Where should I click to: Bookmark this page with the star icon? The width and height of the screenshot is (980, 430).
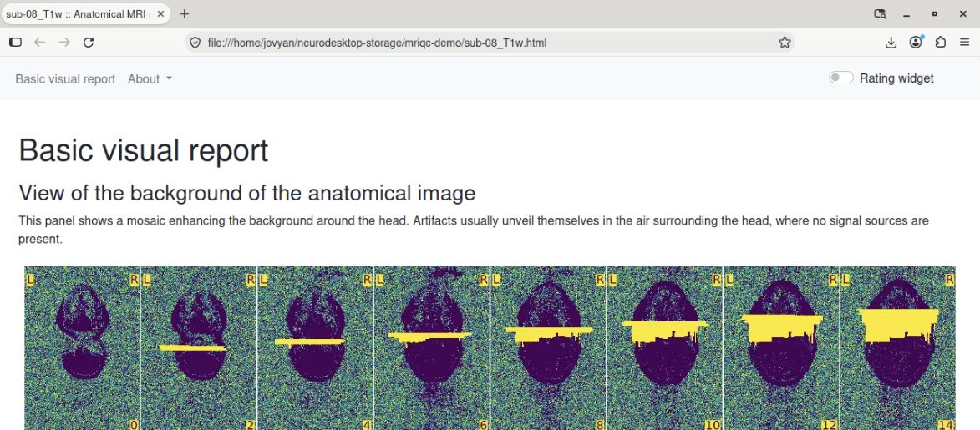tap(785, 43)
